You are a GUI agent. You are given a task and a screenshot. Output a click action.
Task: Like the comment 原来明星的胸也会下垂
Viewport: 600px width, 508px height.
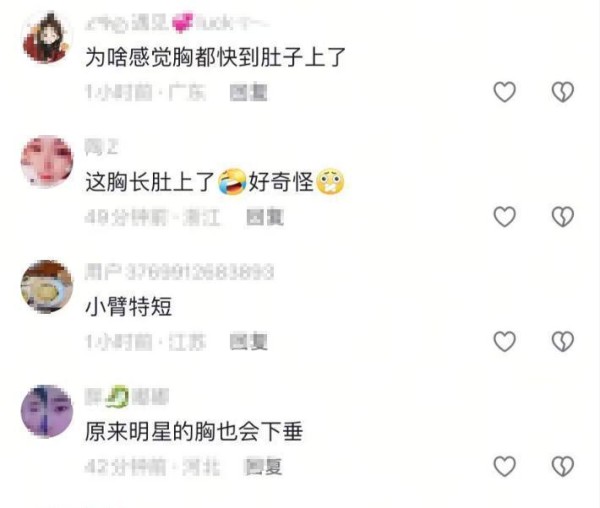tap(505, 466)
